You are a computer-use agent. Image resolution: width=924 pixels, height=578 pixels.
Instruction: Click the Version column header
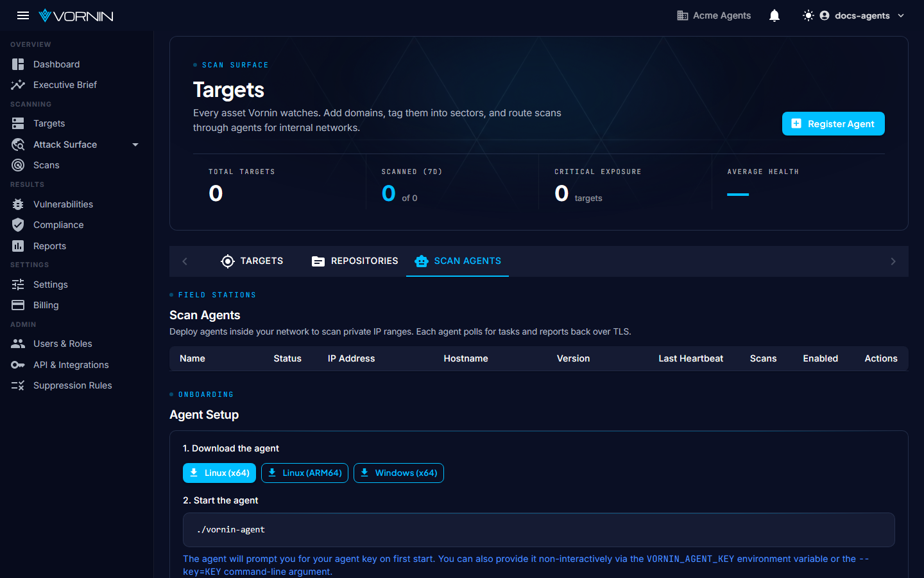(573, 358)
